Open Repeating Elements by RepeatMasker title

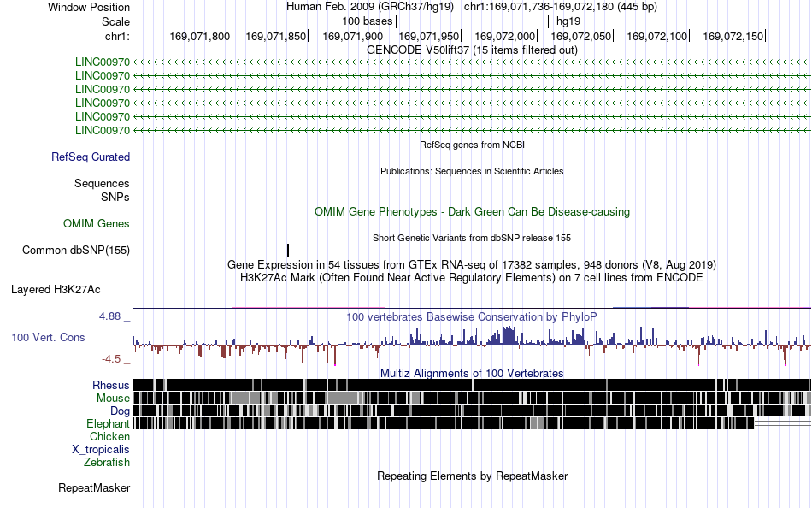tap(472, 476)
